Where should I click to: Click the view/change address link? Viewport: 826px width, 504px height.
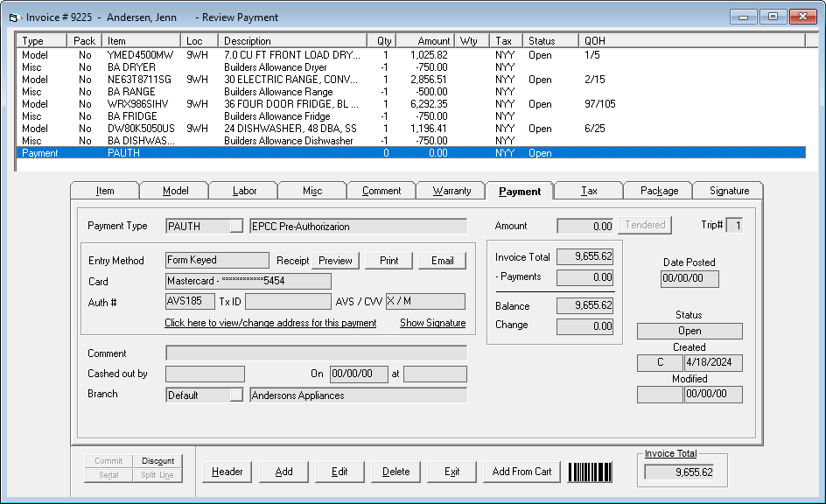coord(270,323)
